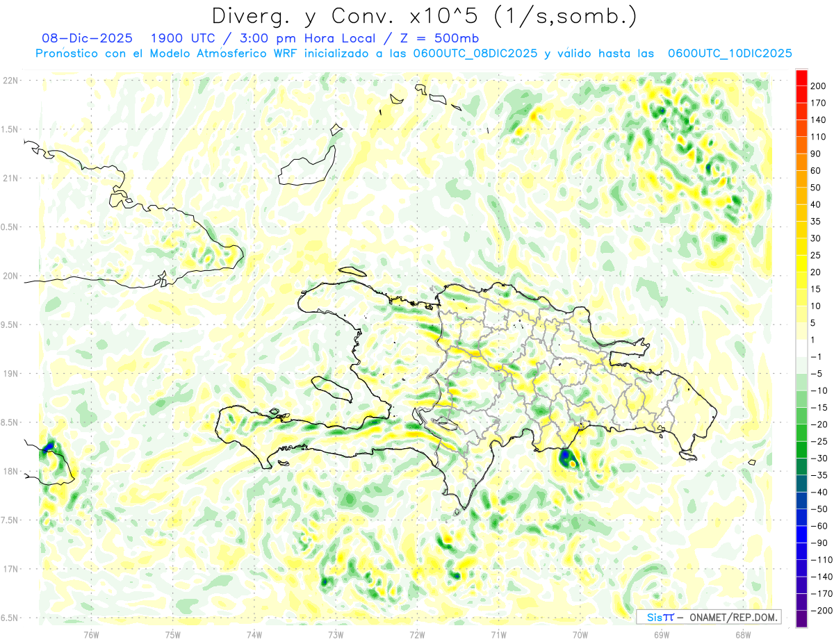Screen dimensions: 834x644
Task: Click the initialization stamp "0600UTC_08DIC2025"
Action: [475, 53]
